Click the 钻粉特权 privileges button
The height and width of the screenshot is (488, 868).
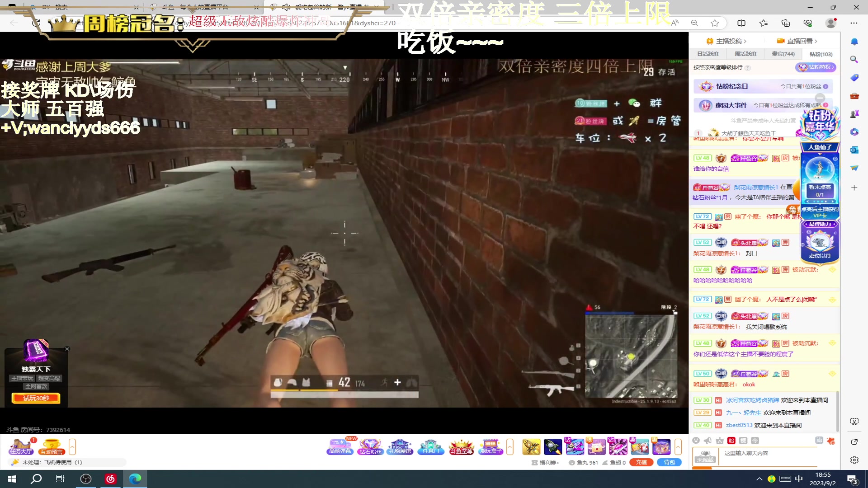[816, 67]
